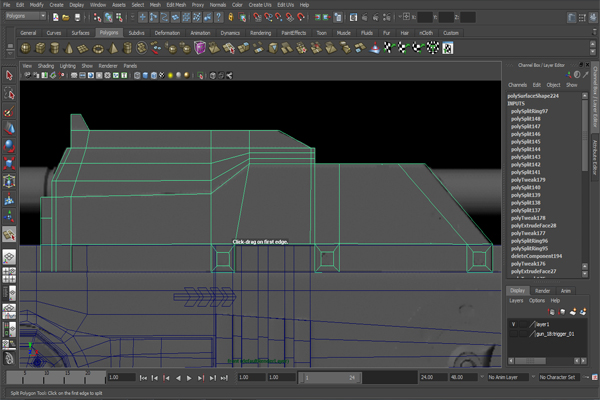Click the save scene icon
Viewport: 600px width, 400px height.
(77, 17)
